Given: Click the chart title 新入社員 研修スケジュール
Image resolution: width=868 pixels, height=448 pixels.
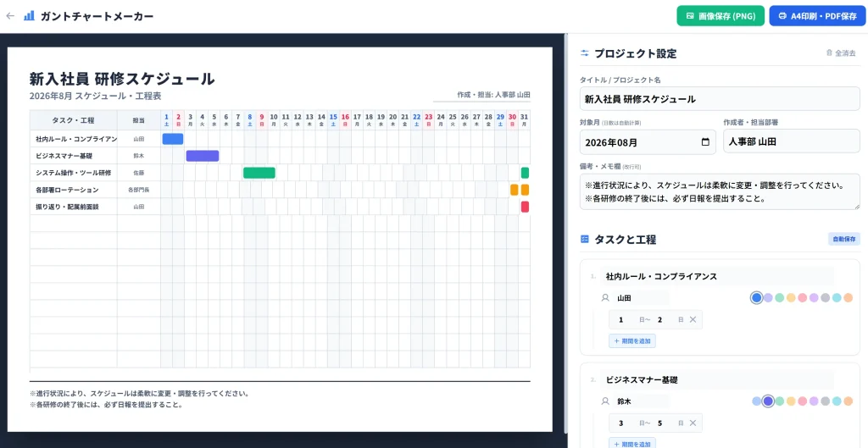Looking at the screenshot, I should [x=122, y=79].
